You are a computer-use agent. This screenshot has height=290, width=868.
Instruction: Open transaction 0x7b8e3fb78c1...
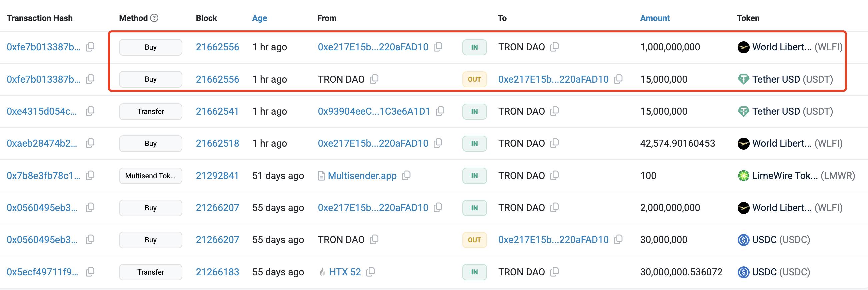pos(43,175)
